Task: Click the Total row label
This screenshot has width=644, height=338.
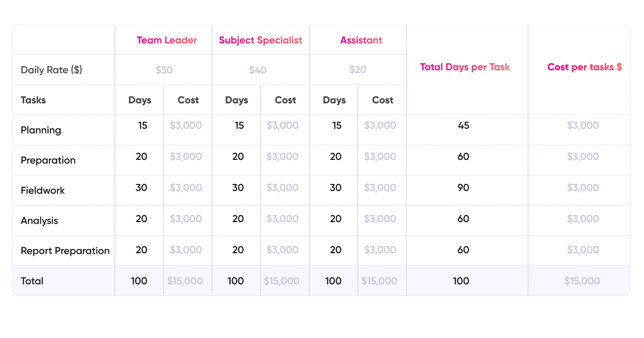Action: pyautogui.click(x=32, y=281)
